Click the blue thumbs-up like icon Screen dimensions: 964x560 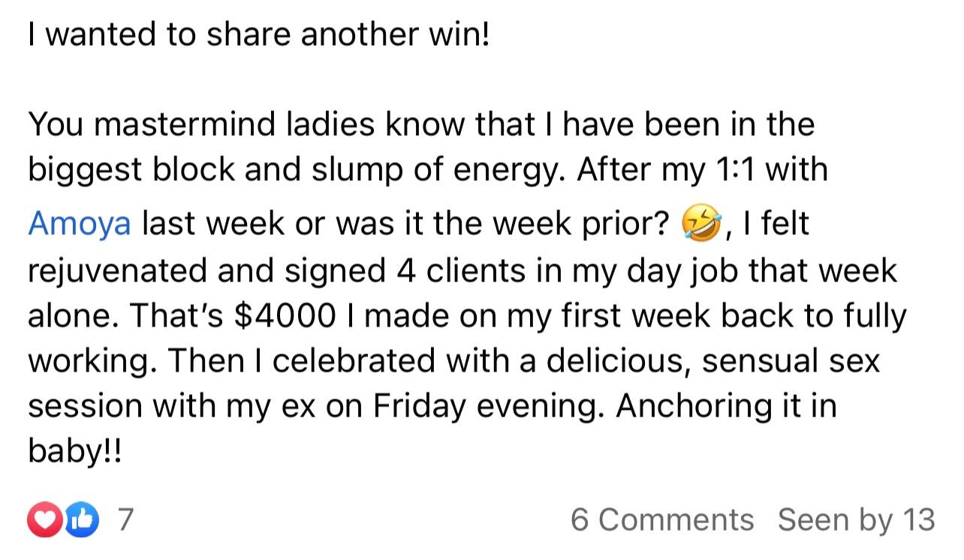click(83, 520)
